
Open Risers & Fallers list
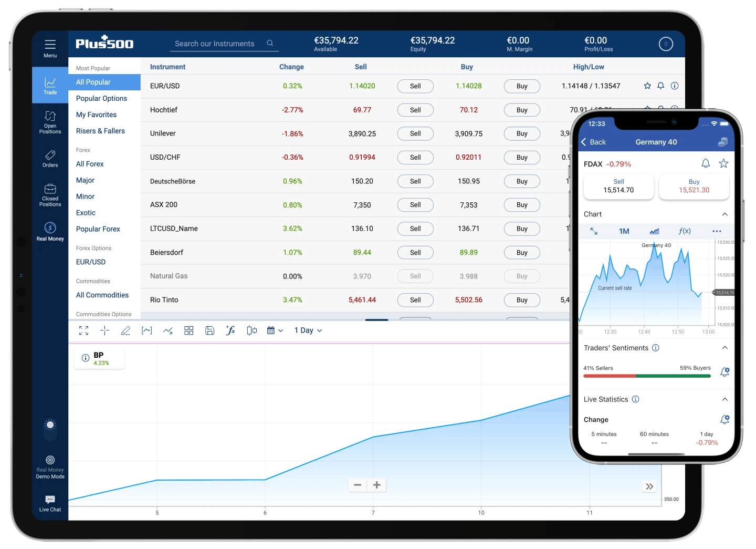tap(100, 131)
